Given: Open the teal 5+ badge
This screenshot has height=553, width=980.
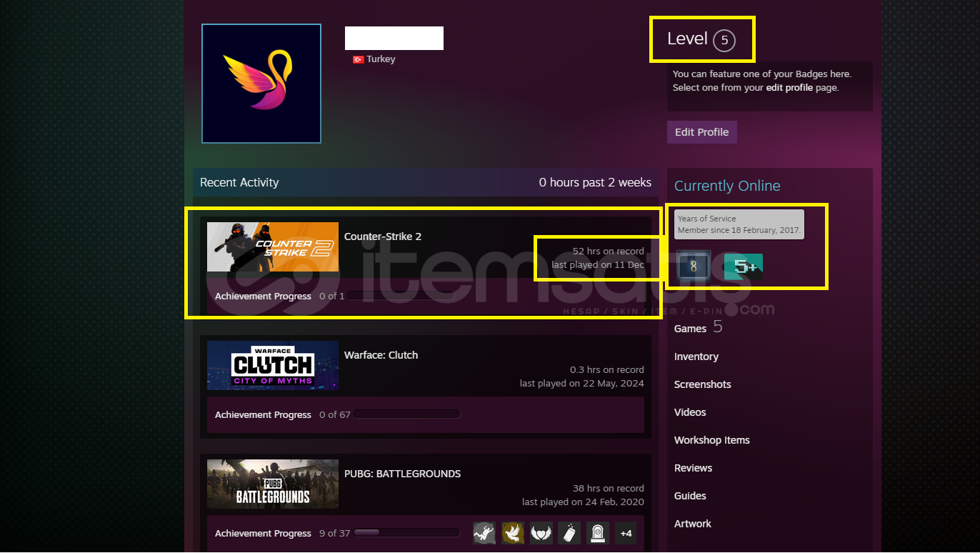Looking at the screenshot, I should [744, 266].
